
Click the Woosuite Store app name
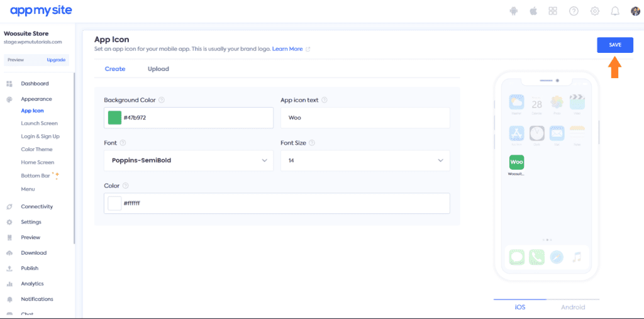pos(26,34)
